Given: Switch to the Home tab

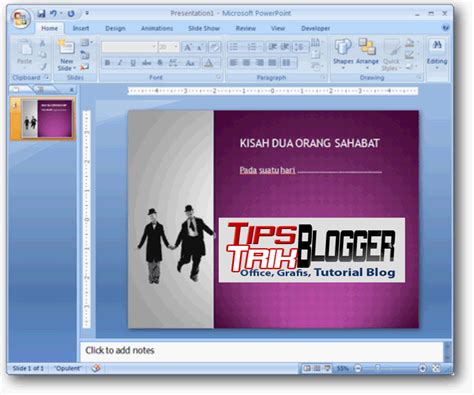Looking at the screenshot, I should pos(49,28).
